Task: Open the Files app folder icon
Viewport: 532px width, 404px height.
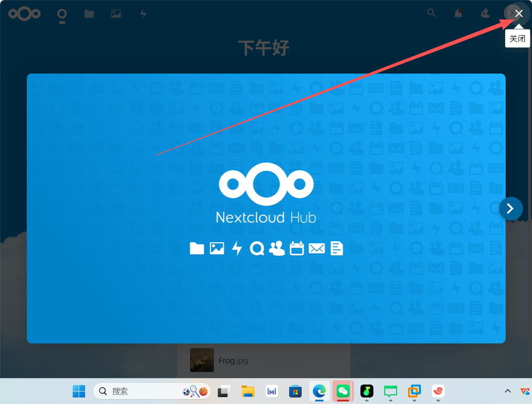Action: [89, 14]
